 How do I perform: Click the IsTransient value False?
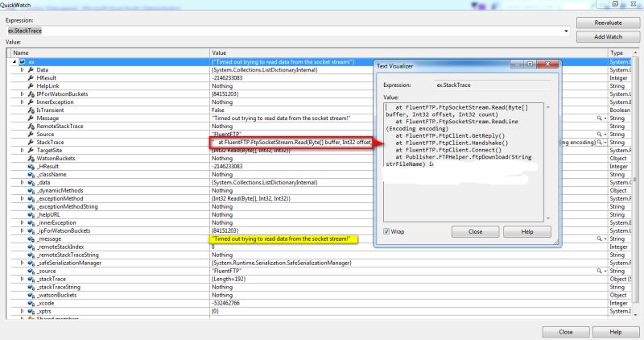tap(217, 110)
